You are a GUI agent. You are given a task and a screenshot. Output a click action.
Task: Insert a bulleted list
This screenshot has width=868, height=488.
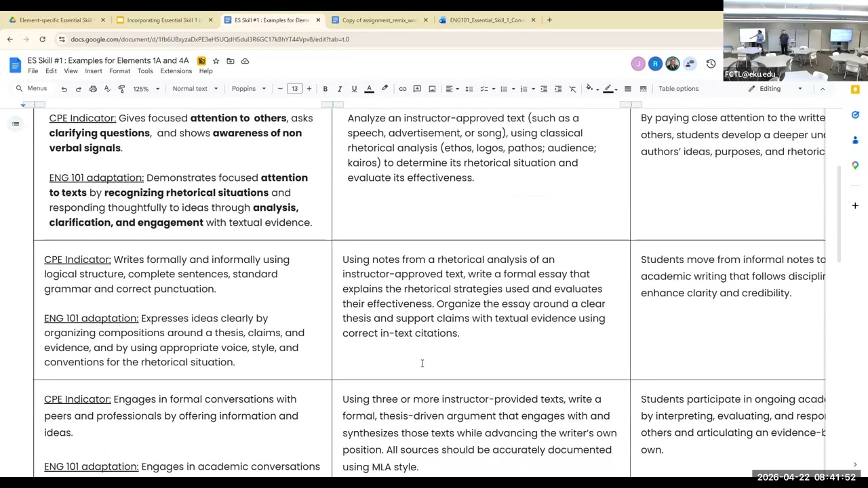[x=504, y=89]
